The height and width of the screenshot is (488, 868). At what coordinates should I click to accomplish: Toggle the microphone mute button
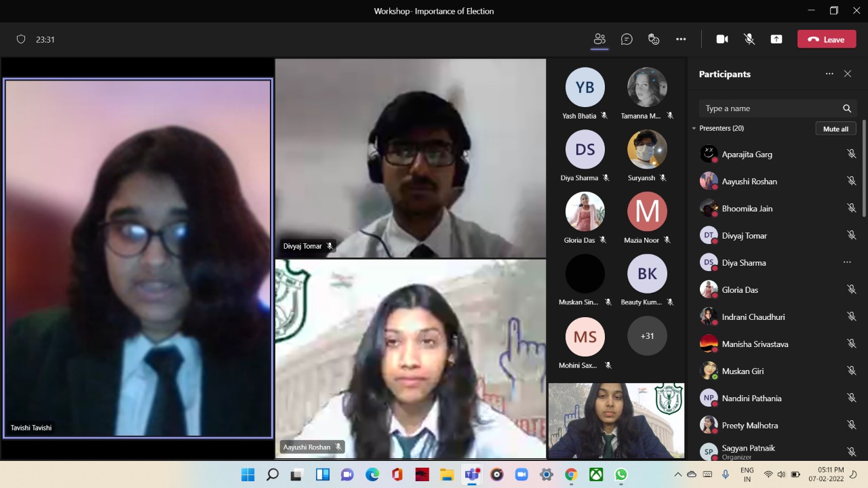[749, 39]
